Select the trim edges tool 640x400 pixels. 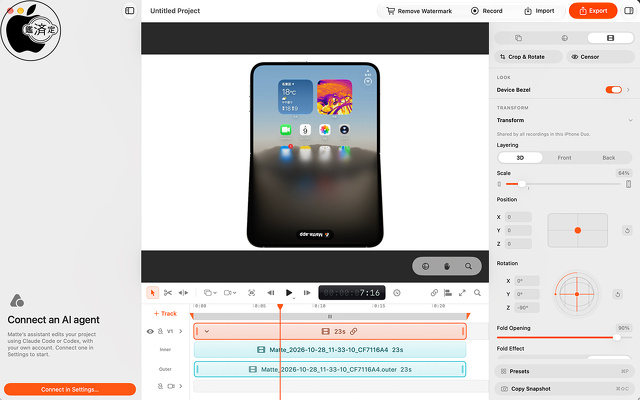[x=183, y=293]
